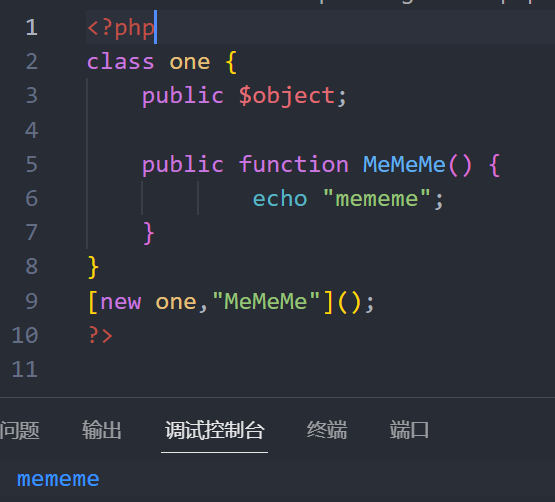Click the $object variable declaration

point(287,96)
